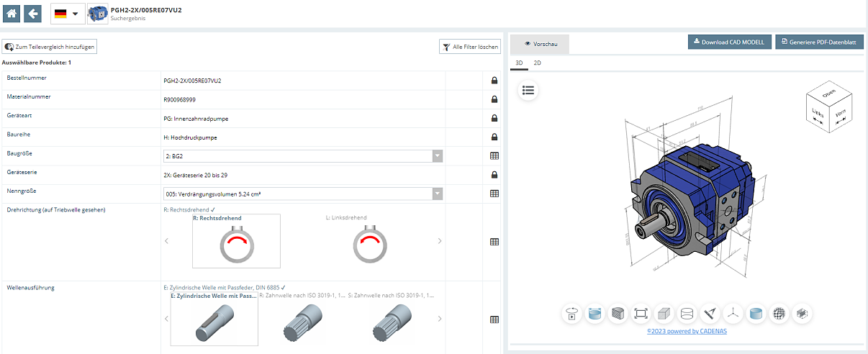Click 2X: Geräteserie 20 bis 29 text
The image size is (868, 354).
tap(196, 175)
